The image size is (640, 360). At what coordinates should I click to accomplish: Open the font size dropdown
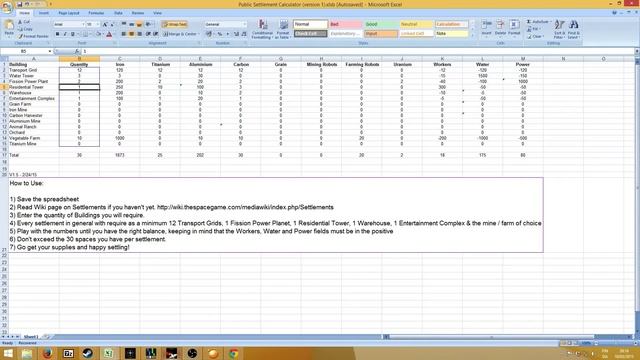coord(98,24)
